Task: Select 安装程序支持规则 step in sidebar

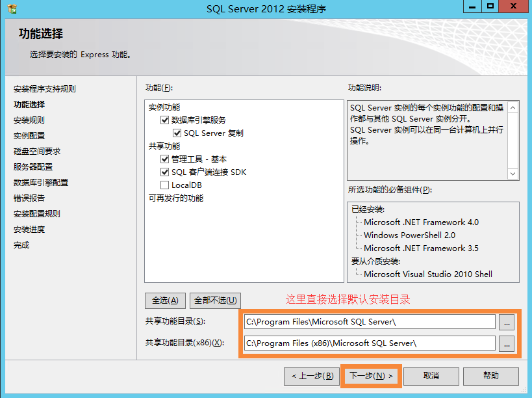Action: (x=44, y=89)
